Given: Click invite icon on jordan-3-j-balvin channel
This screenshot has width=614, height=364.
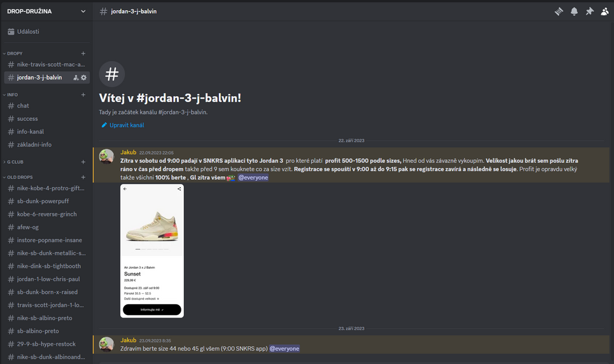Looking at the screenshot, I should tap(76, 78).
